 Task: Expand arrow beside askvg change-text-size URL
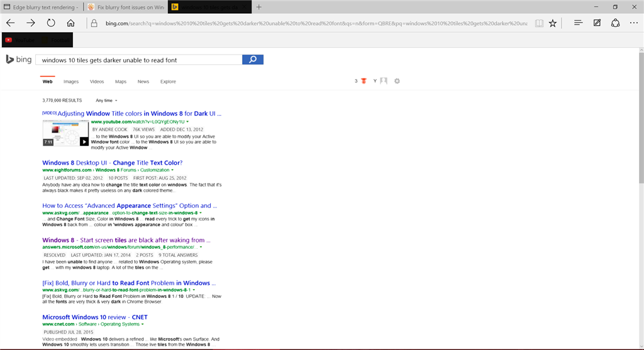point(201,213)
